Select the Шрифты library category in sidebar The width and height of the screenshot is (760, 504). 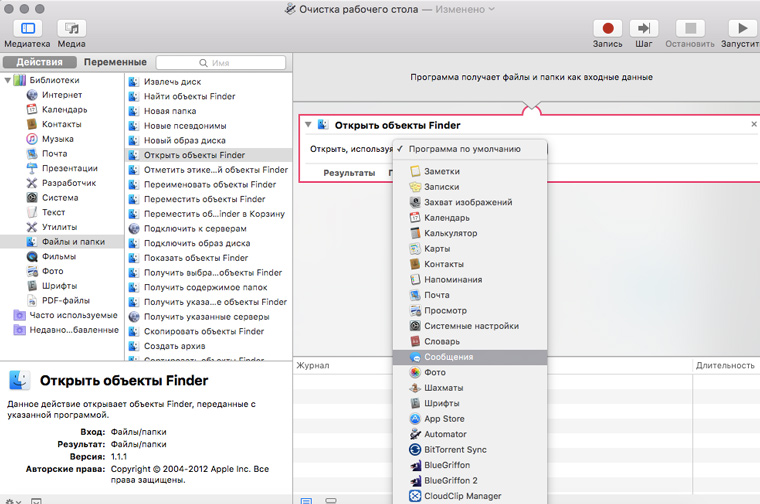pos(59,286)
